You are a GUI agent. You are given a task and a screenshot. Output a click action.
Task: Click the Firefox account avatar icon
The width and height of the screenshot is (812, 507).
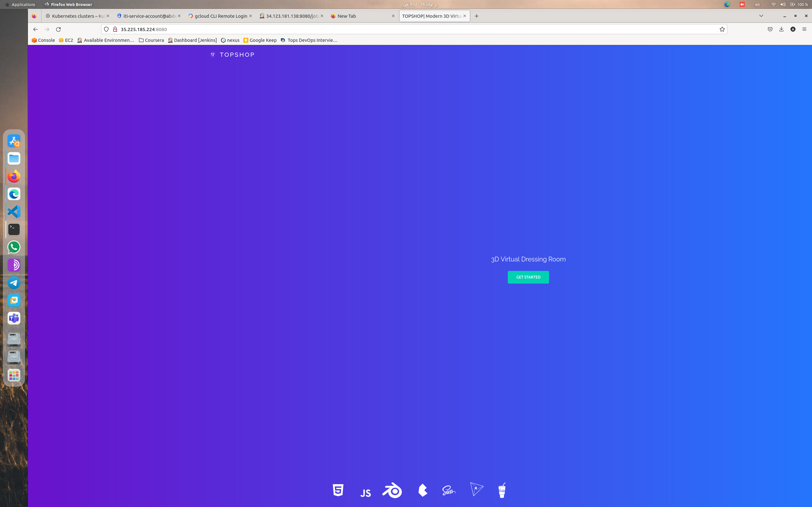[x=793, y=29]
